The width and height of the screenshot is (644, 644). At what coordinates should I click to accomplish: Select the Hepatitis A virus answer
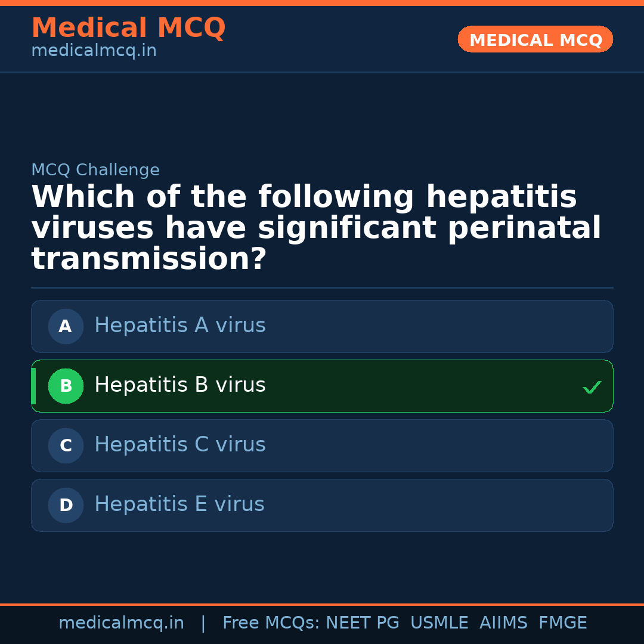point(179,326)
